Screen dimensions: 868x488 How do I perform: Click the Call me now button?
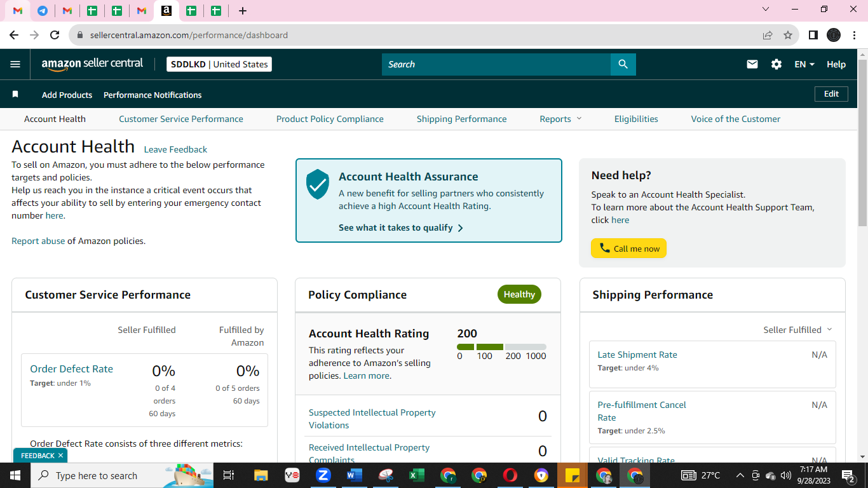(628, 248)
